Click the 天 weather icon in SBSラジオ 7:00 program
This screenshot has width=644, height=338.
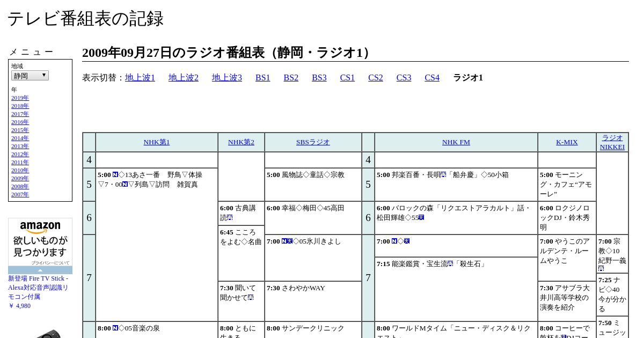click(x=290, y=241)
